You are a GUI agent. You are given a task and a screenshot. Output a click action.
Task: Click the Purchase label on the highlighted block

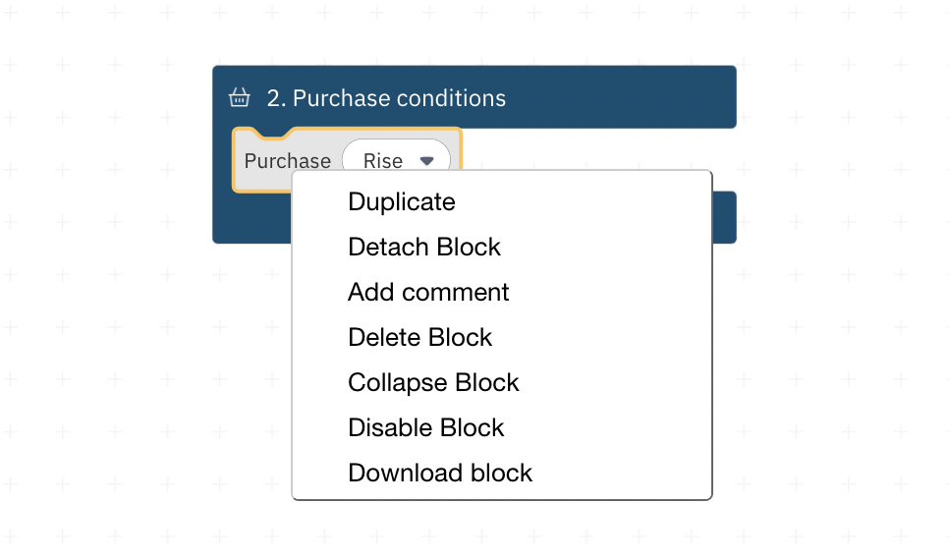tap(288, 161)
